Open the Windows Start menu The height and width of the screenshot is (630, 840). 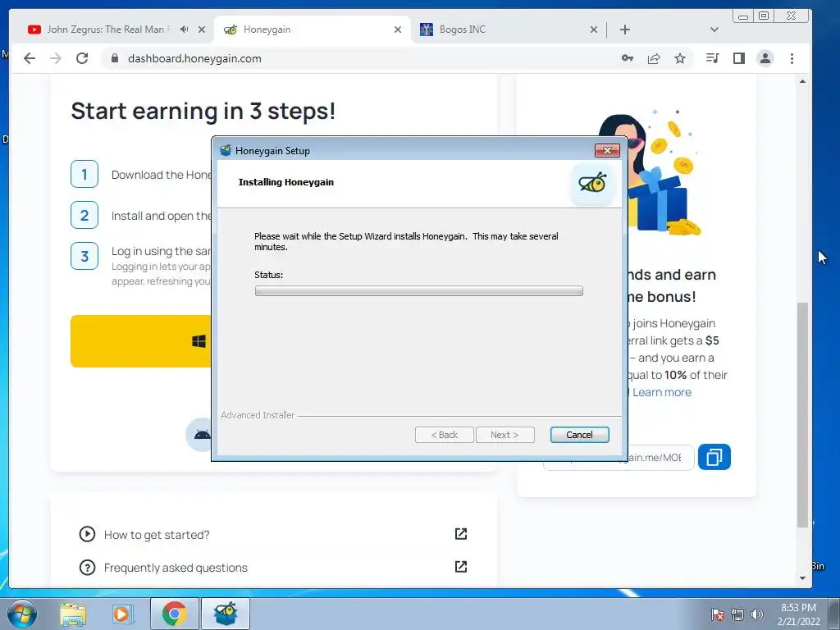(22, 614)
